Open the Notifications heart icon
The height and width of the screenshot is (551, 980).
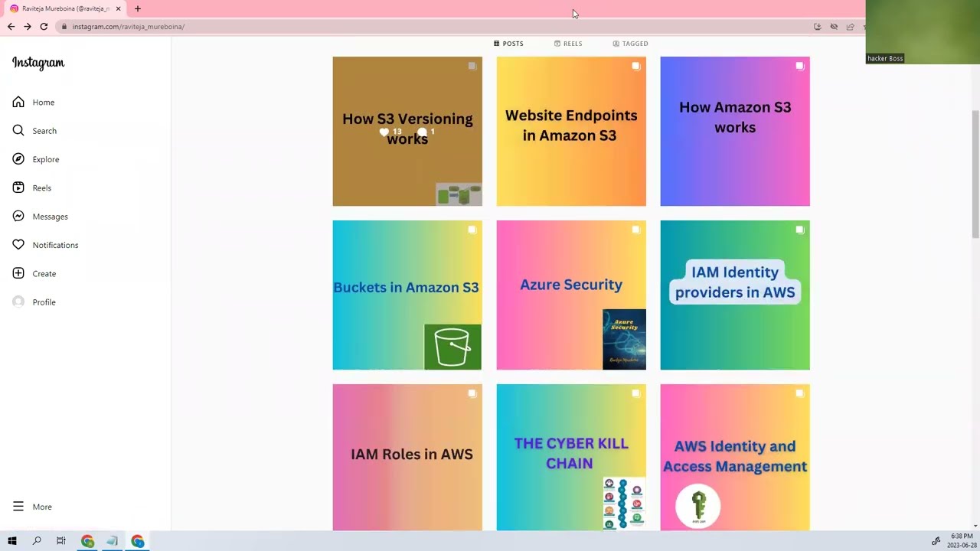coord(18,245)
